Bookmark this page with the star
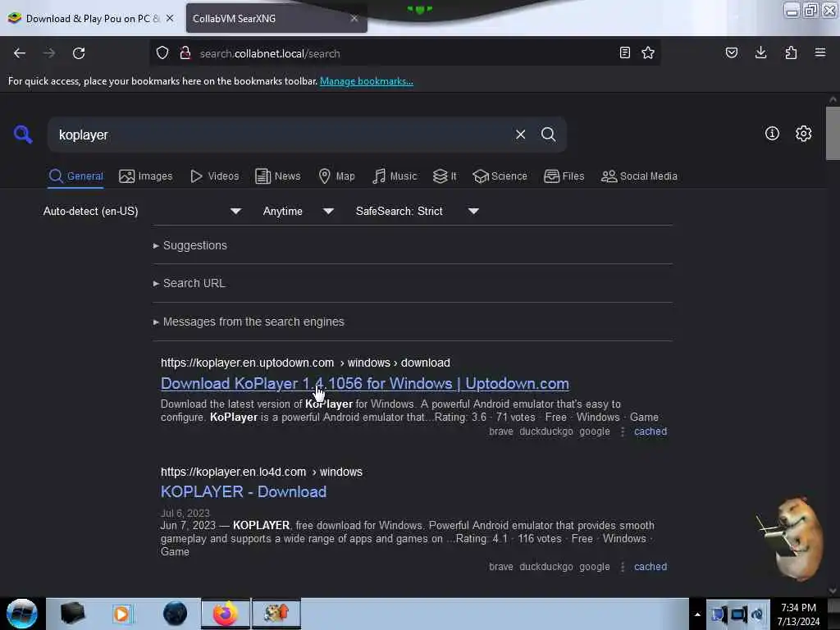The height and width of the screenshot is (630, 840). coord(648,52)
